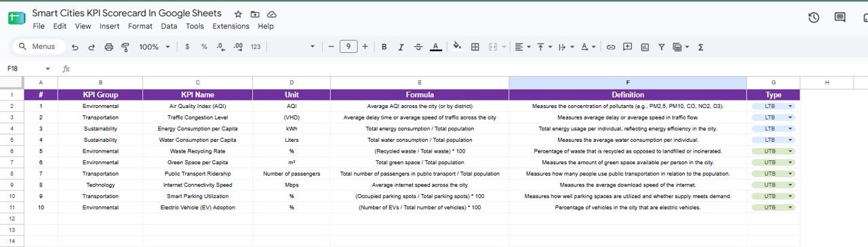This screenshot has width=868, height=247.
Task: Click Increase decimal places icon
Action: coord(238,47)
